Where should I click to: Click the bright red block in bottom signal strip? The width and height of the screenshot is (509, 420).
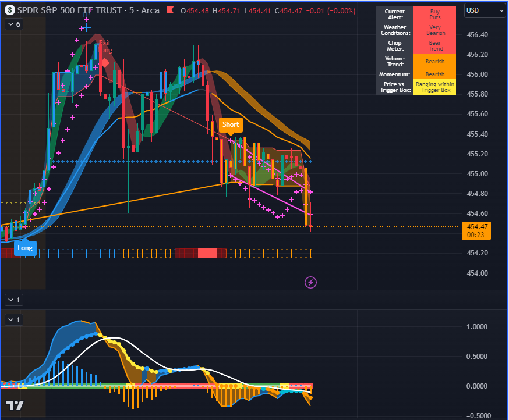(207, 253)
